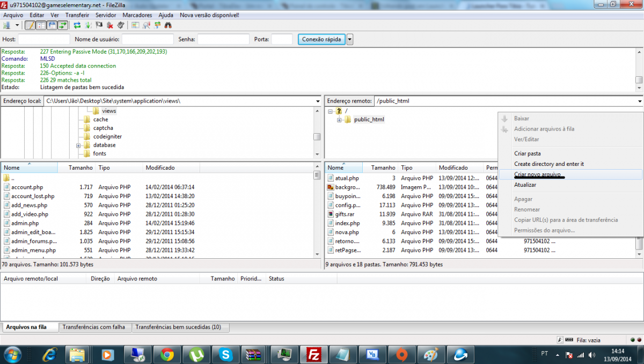This screenshot has height=364, width=644.
Task: Switch to Arquivos na fila tab
Action: pos(30,327)
